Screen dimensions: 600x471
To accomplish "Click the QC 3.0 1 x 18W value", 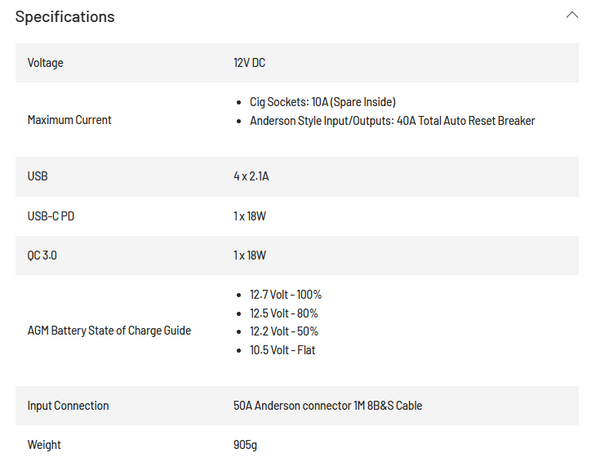I will coord(249,255).
